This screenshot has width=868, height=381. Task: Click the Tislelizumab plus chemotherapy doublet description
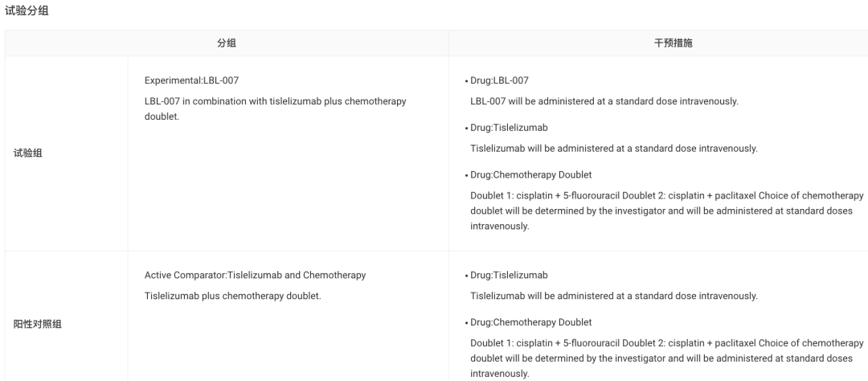tap(232, 297)
